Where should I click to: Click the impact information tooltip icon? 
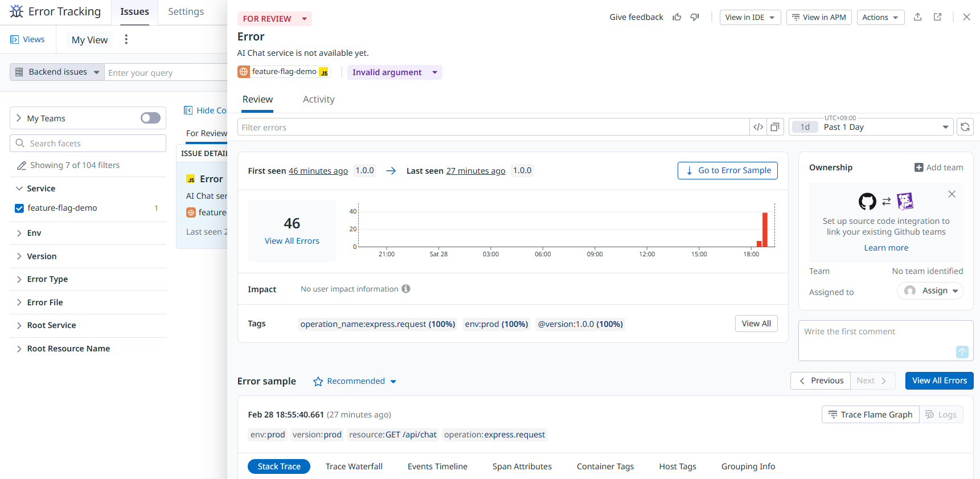click(406, 289)
